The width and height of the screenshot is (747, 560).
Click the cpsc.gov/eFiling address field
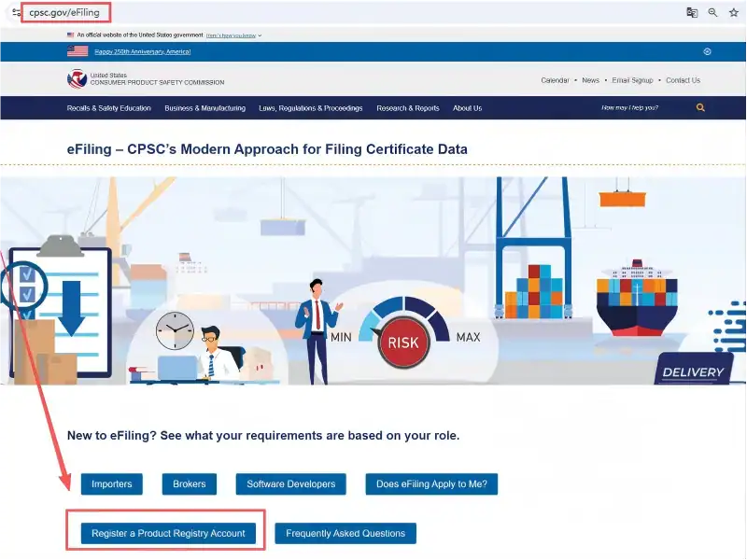tap(64, 12)
